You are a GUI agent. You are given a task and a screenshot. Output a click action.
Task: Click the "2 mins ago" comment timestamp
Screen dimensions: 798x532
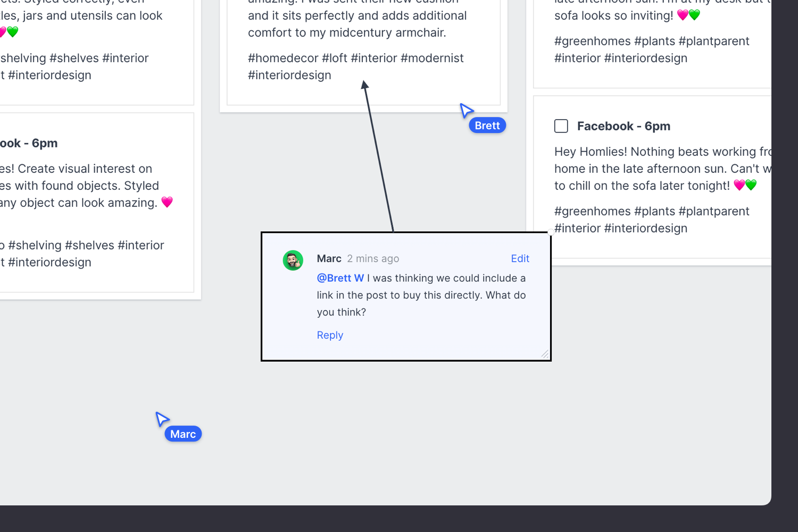pos(373,259)
